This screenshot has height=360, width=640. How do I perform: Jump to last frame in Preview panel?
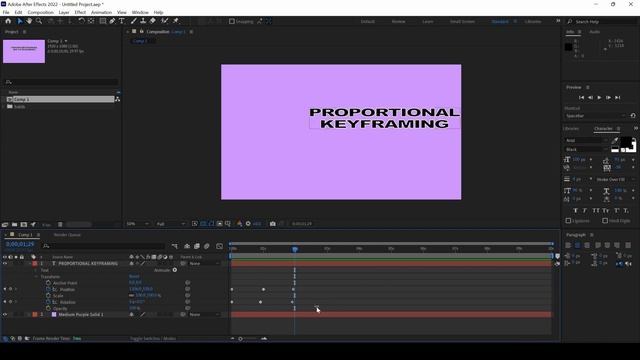coord(618,98)
